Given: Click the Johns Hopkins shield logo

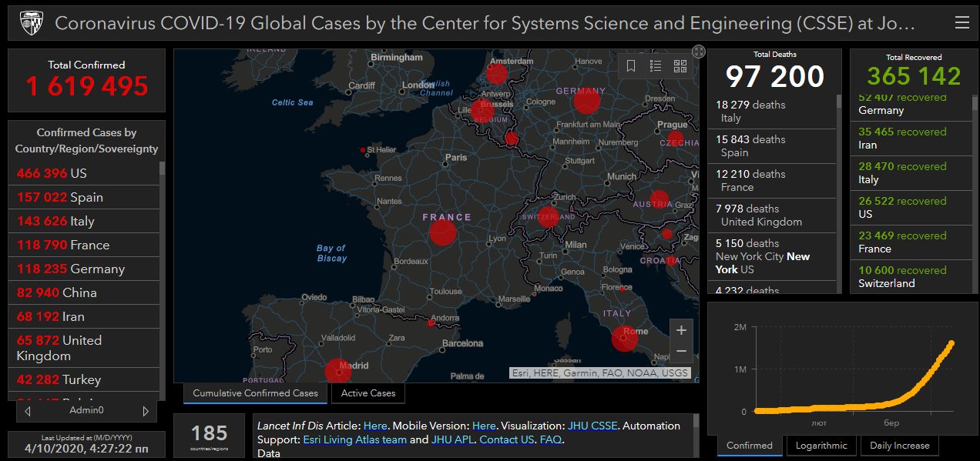Looking at the screenshot, I should pos(30,23).
